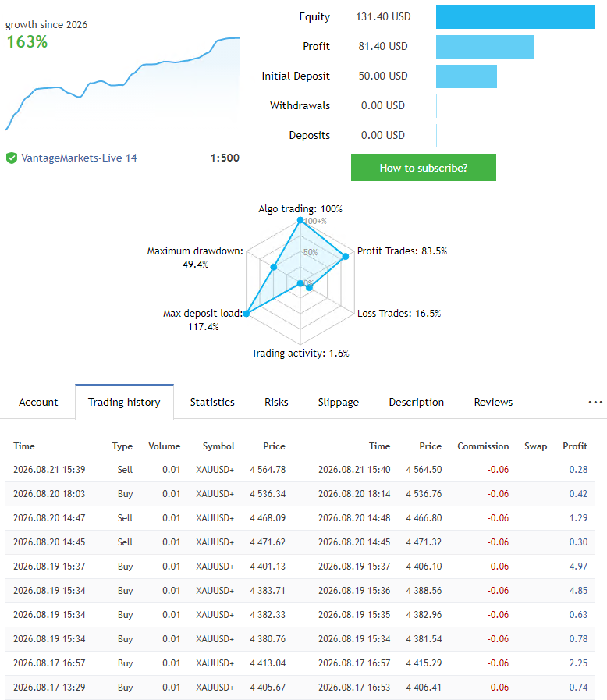Click the green verified shield icon

click(x=12, y=158)
